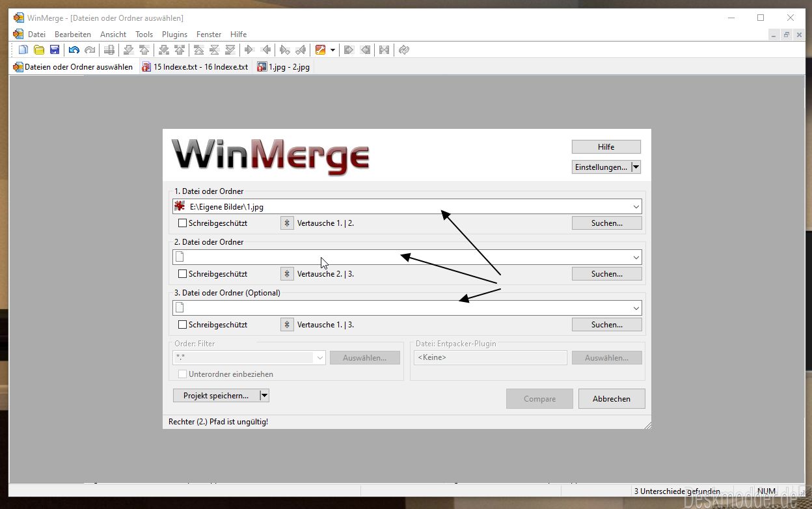Click Suchen... for 2. Datei oder Ordner
Image resolution: width=812 pixels, height=509 pixels.
pyautogui.click(x=607, y=274)
